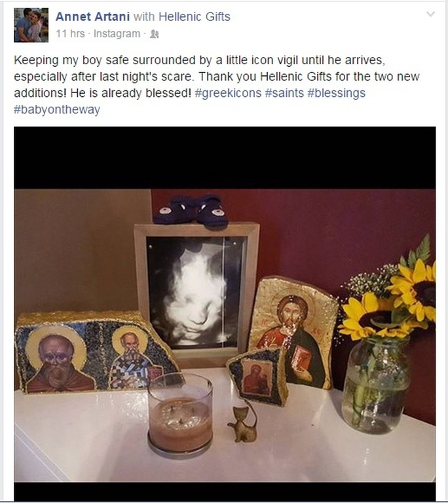Screen dimensions: 448x503
Task: Open the Instagram source link
Action: (117, 33)
